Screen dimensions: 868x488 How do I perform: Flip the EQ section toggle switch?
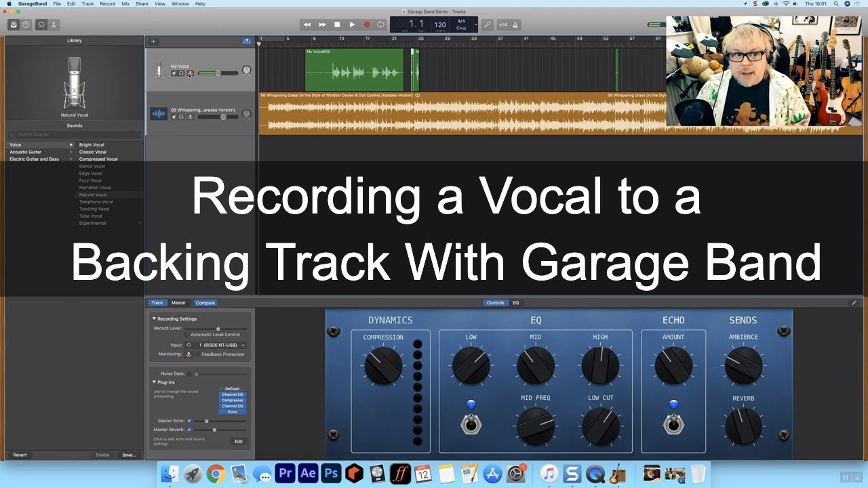pyautogui.click(x=471, y=424)
